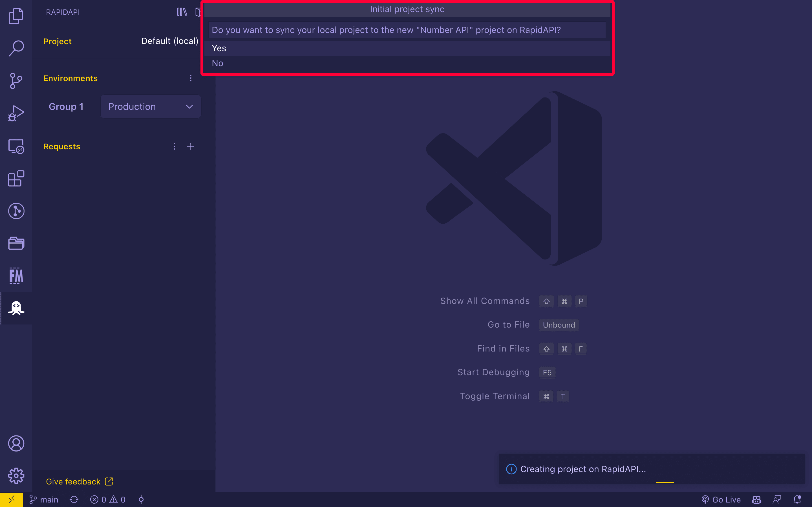Viewport: 812px width, 507px height.
Task: Select the Requests section label
Action: tap(61, 146)
